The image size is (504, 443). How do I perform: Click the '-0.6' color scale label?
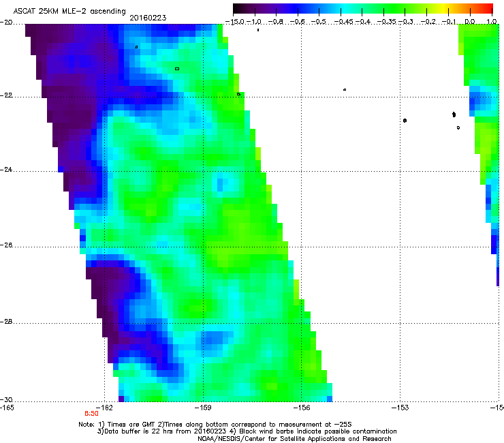298,22
